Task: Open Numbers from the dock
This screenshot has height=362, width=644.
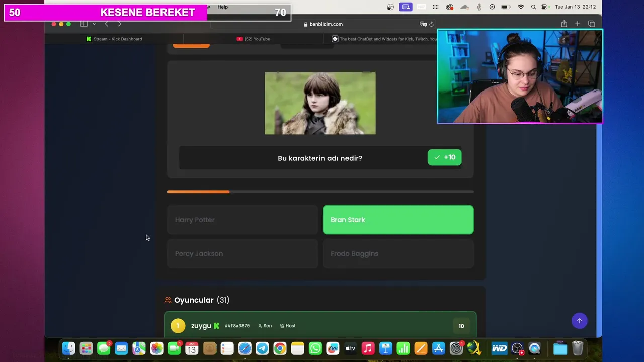Action: 403,348
